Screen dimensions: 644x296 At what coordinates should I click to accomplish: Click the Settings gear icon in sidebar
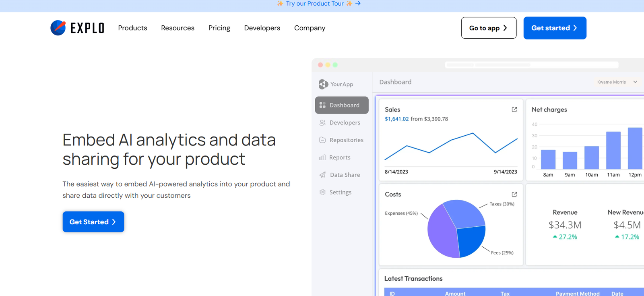pos(322,193)
